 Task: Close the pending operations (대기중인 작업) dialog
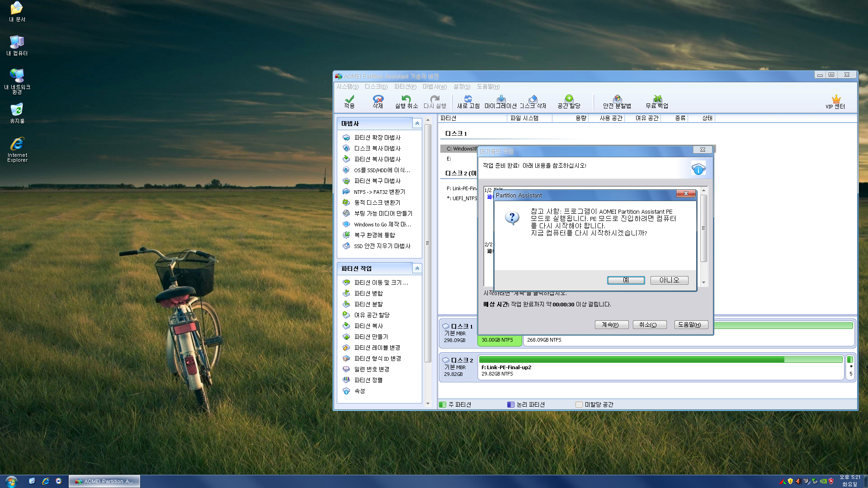(x=703, y=150)
